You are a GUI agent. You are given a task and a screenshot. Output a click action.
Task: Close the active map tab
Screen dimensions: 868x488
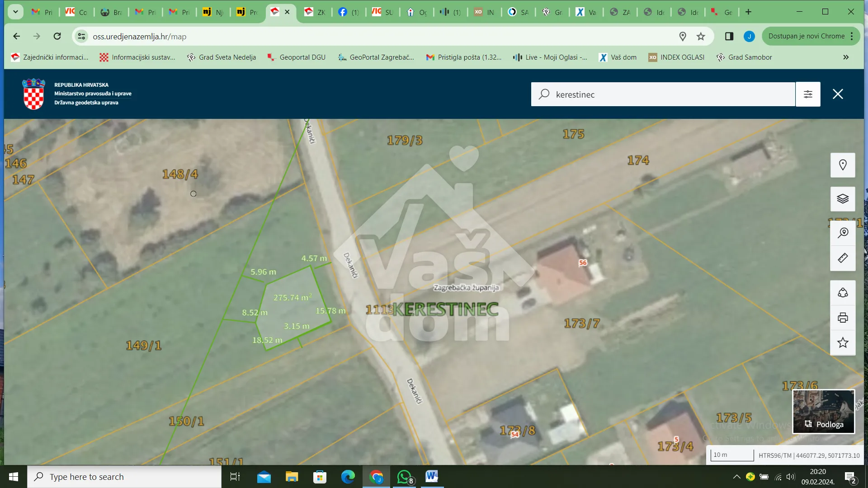tap(287, 12)
